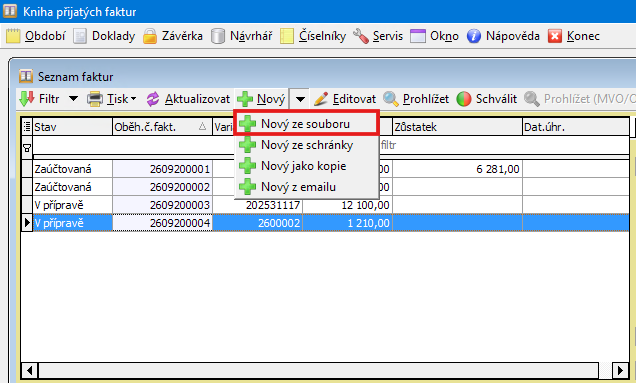636x383 pixels.
Task: Choose Nový jako kopie menu entry
Action: click(x=307, y=166)
